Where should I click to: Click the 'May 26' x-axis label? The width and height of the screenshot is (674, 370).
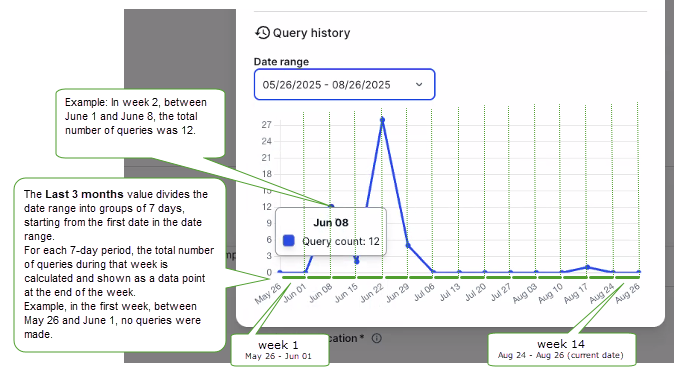pos(267,294)
